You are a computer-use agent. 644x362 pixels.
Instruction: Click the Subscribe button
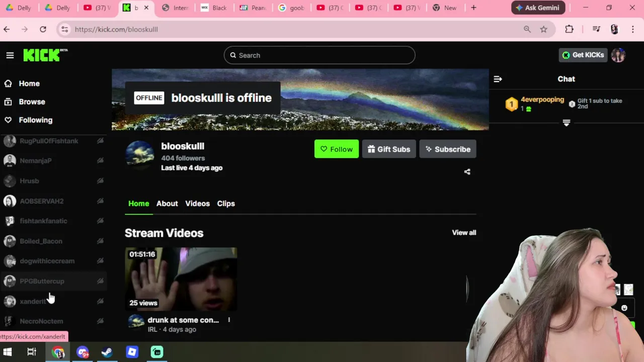[448, 149]
